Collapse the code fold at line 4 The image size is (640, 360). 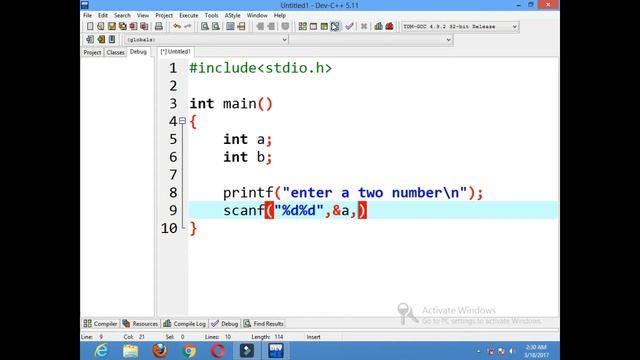coord(182,121)
